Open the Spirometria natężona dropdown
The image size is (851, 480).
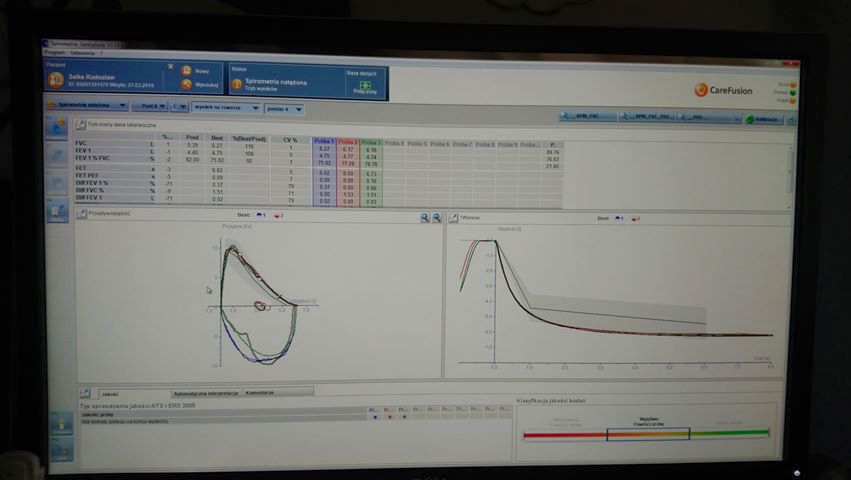84,104
